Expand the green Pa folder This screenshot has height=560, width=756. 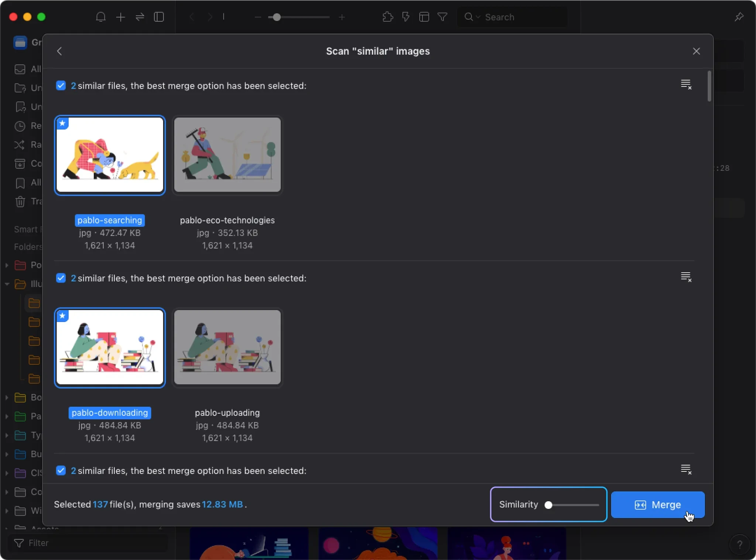[x=7, y=416]
